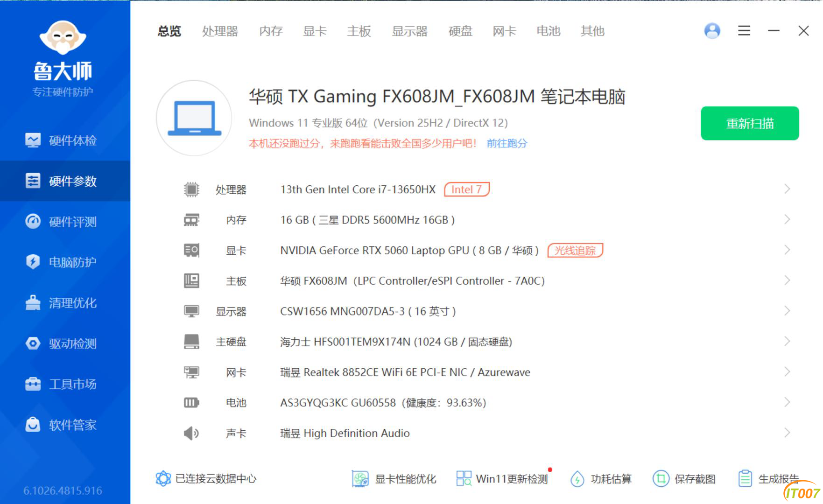This screenshot has height=504, width=823.
Task: Expand the 显卡 row chevron
Action: click(x=787, y=250)
